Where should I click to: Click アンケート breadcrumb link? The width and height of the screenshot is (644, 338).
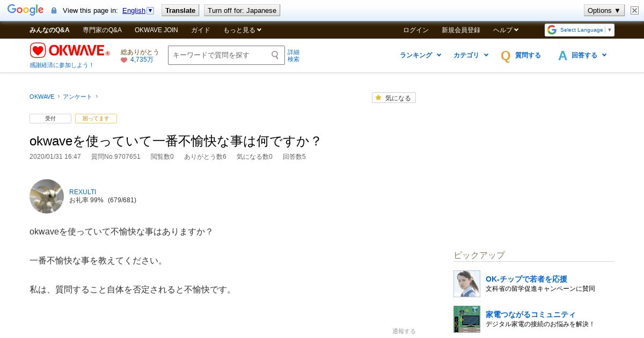coord(77,97)
